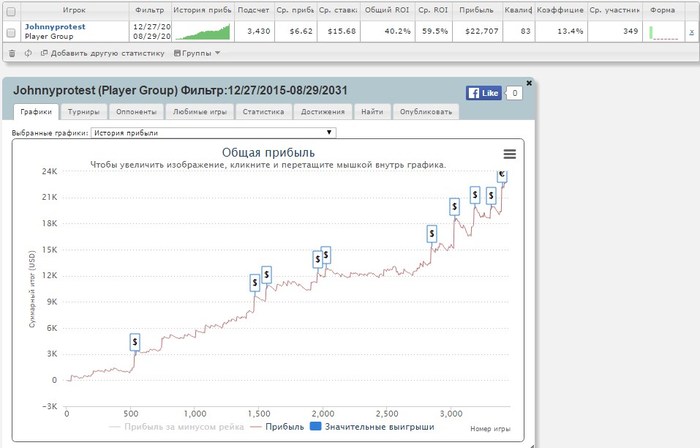
Task: Click the $ marker near game 500
Action: [135, 342]
